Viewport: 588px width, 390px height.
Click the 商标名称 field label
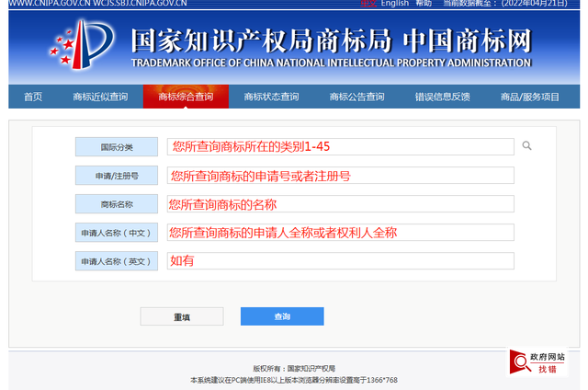pos(117,204)
